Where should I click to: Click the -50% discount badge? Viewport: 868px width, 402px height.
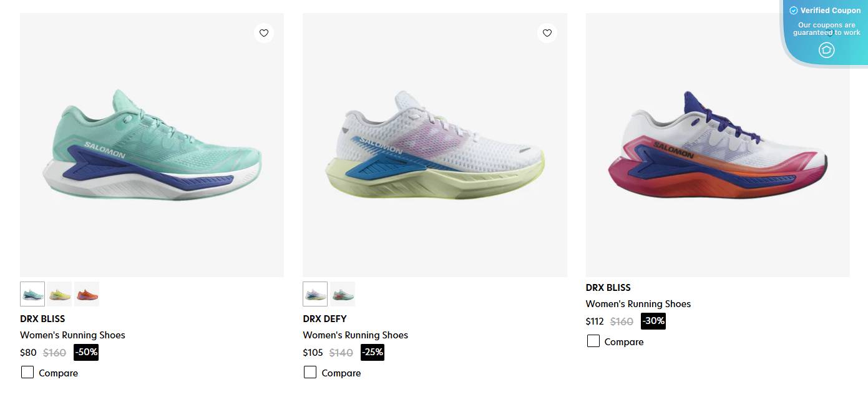tap(86, 352)
